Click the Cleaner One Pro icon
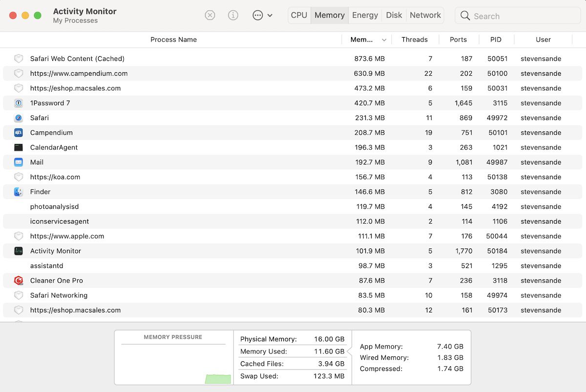Screen dimensions: 586x392 19,281
